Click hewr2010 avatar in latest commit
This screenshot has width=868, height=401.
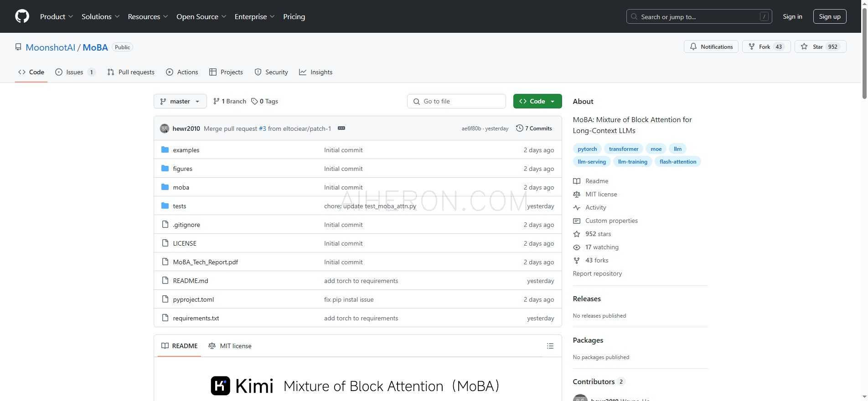coord(165,129)
